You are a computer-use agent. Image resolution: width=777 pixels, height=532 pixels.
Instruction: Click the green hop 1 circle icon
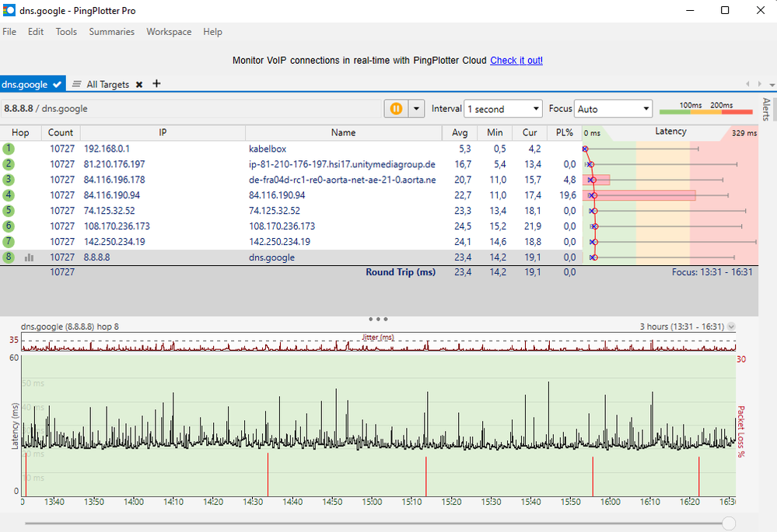coord(9,149)
